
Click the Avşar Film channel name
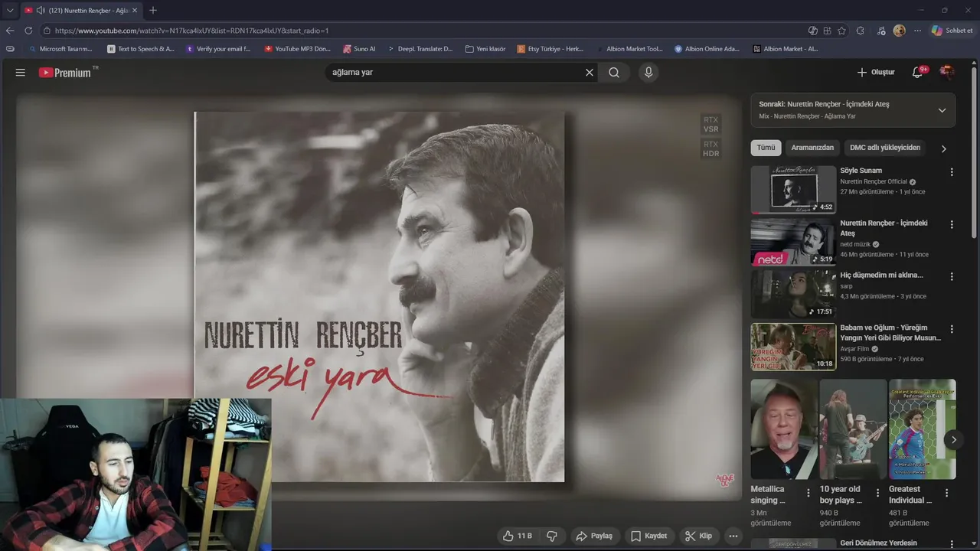[855, 348]
